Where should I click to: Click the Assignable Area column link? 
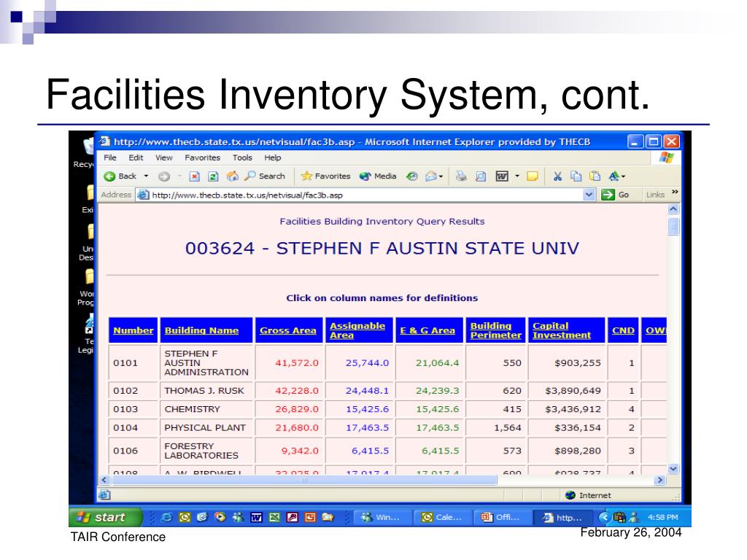tap(357, 330)
